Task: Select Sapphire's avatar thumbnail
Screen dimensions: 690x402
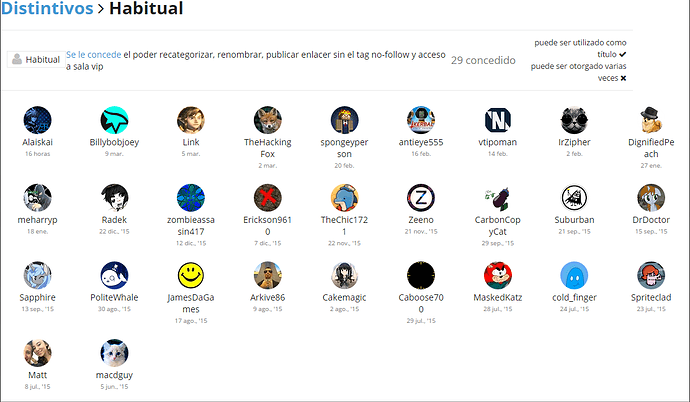Action: pyautogui.click(x=37, y=275)
